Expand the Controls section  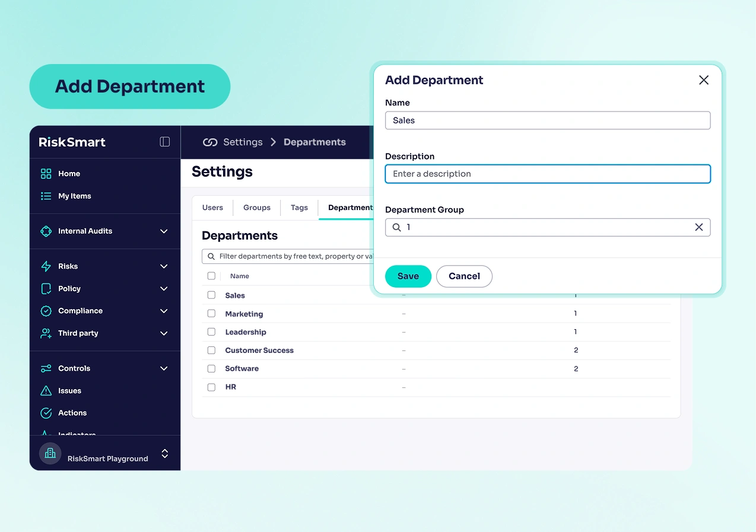(x=164, y=368)
